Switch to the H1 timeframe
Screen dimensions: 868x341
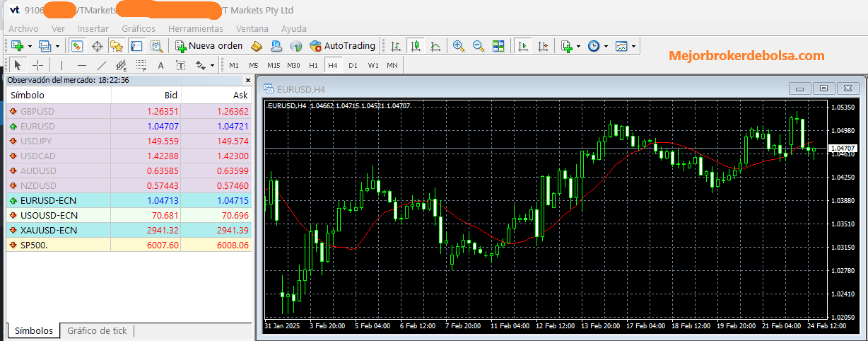point(313,65)
